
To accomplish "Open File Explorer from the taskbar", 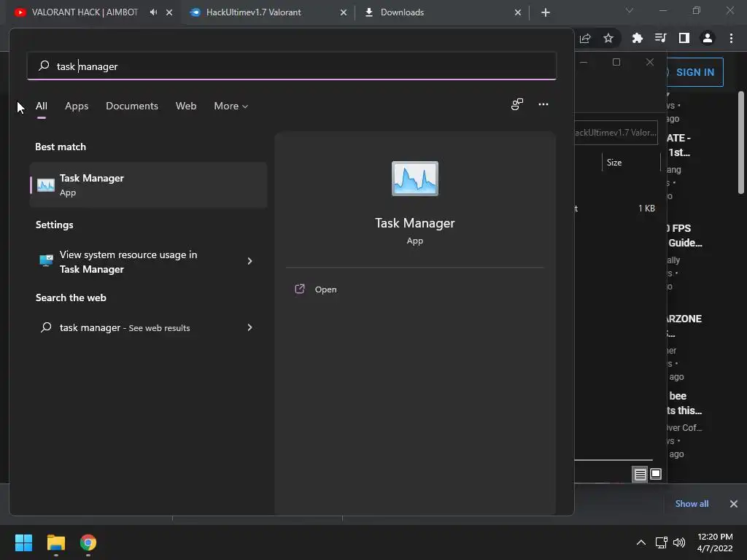I will click(55, 542).
